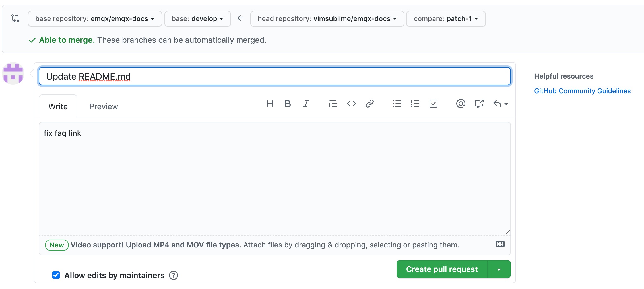Switch to the Write tab

point(58,106)
